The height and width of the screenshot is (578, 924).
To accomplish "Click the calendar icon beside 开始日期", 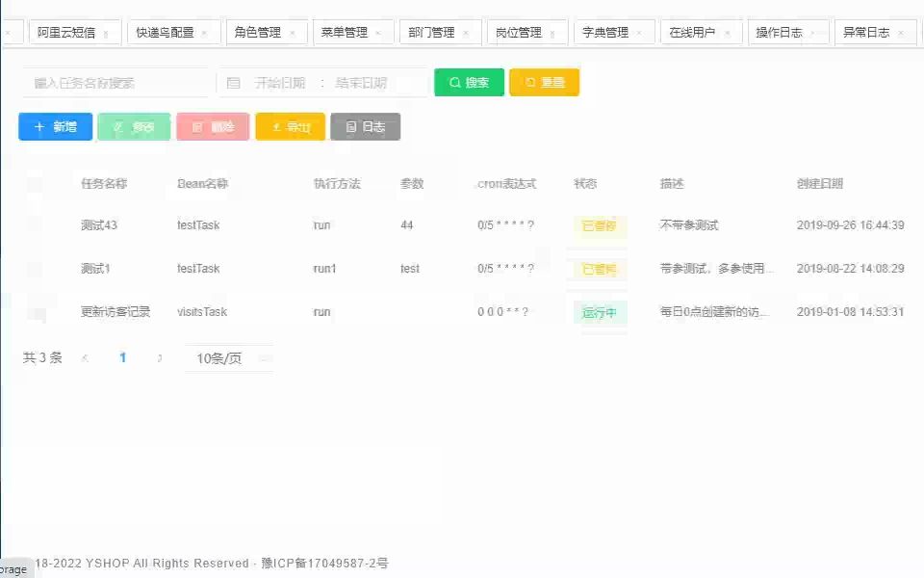I will (x=234, y=83).
